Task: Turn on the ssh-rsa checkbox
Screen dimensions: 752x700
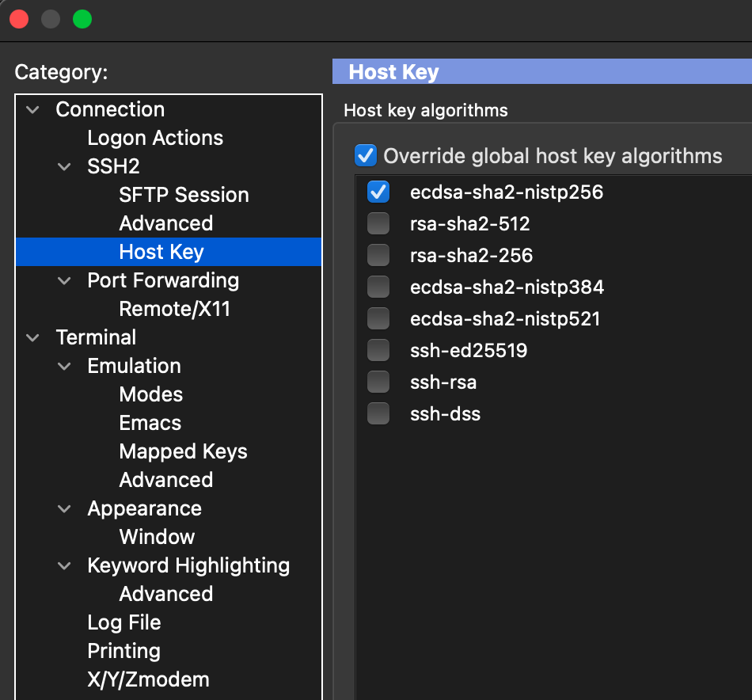Action: [378, 382]
